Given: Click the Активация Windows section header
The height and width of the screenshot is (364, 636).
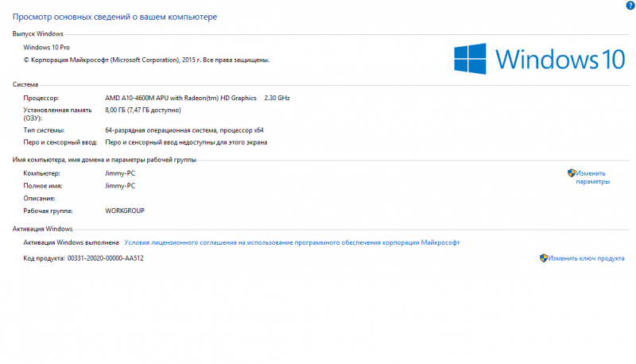Looking at the screenshot, I should [x=42, y=229].
